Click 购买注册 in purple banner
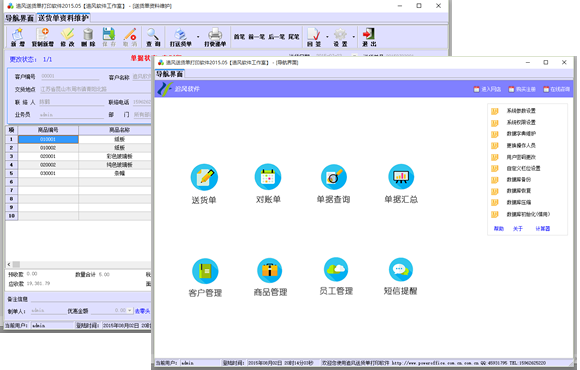The height and width of the screenshot is (370, 580). point(522,89)
